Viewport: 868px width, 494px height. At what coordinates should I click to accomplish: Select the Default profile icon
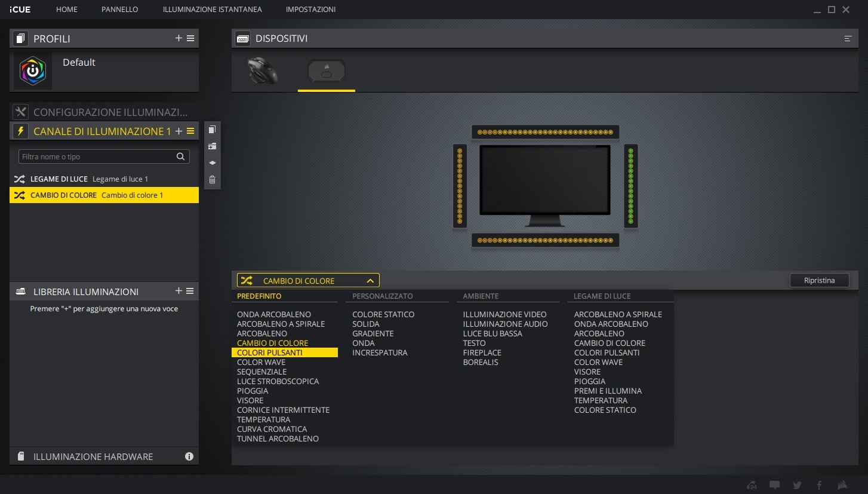click(x=33, y=70)
